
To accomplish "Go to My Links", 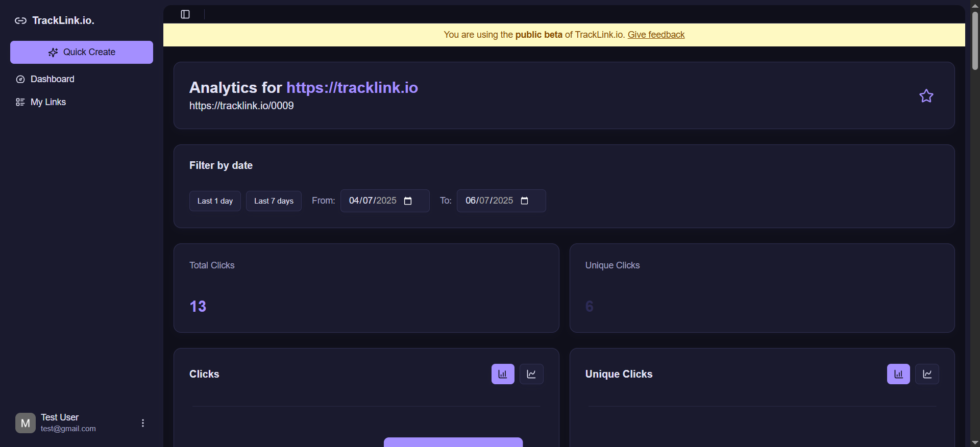I will point(82,102).
